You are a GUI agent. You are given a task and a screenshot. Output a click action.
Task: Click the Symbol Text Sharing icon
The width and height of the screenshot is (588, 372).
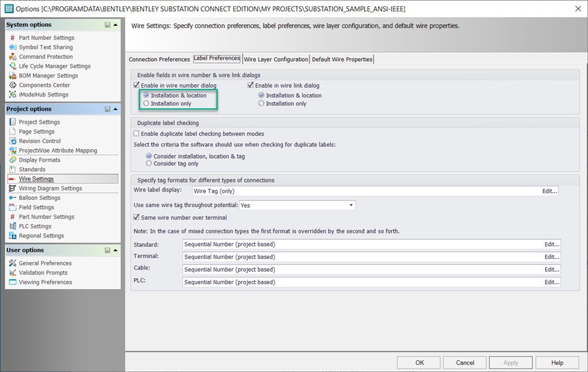(x=12, y=47)
